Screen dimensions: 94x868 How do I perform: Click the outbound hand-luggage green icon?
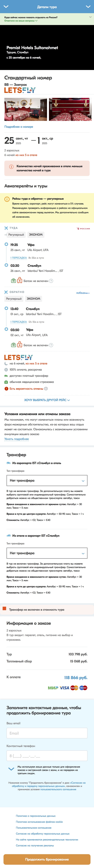pos(13,281)
